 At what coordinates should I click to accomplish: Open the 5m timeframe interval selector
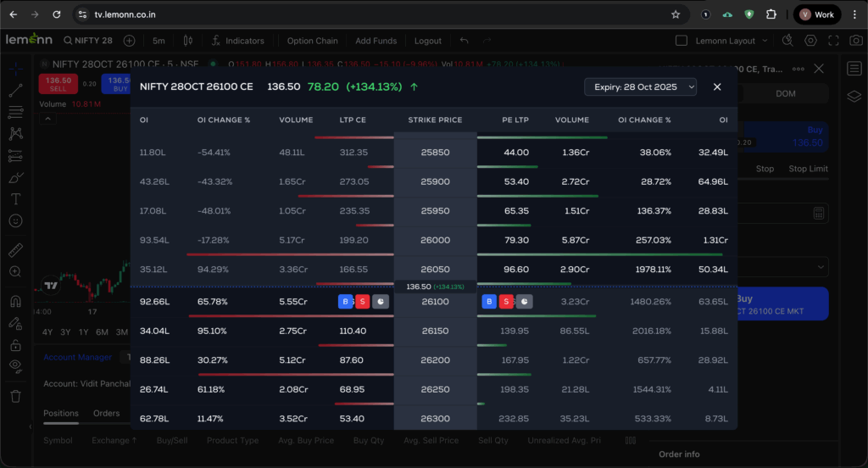pyautogui.click(x=159, y=41)
